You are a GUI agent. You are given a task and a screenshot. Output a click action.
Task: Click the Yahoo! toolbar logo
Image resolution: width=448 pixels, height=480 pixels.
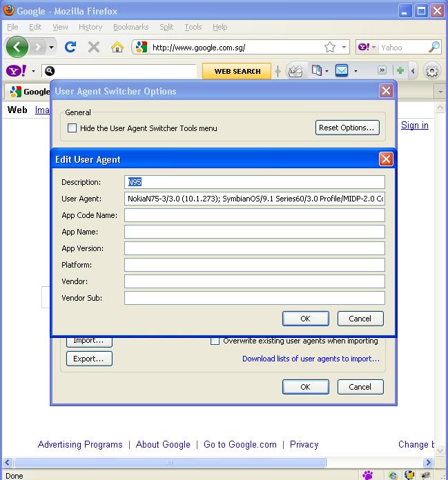point(17,71)
